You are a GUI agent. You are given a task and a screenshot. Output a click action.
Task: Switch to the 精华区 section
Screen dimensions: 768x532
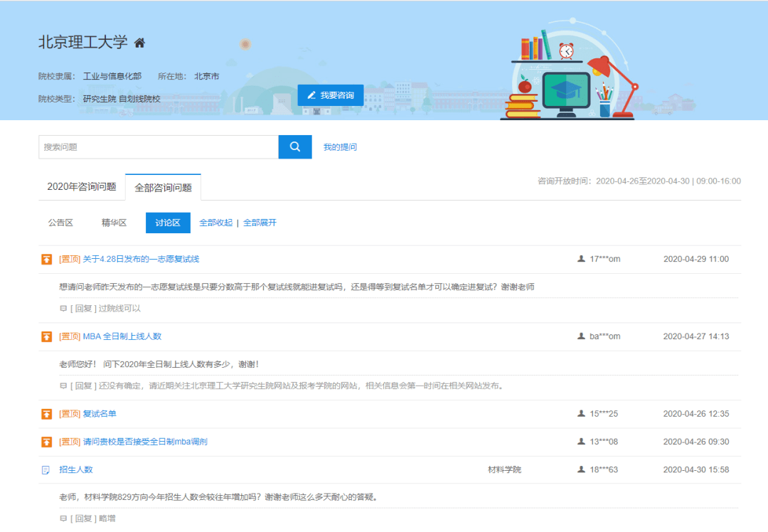[x=114, y=223]
